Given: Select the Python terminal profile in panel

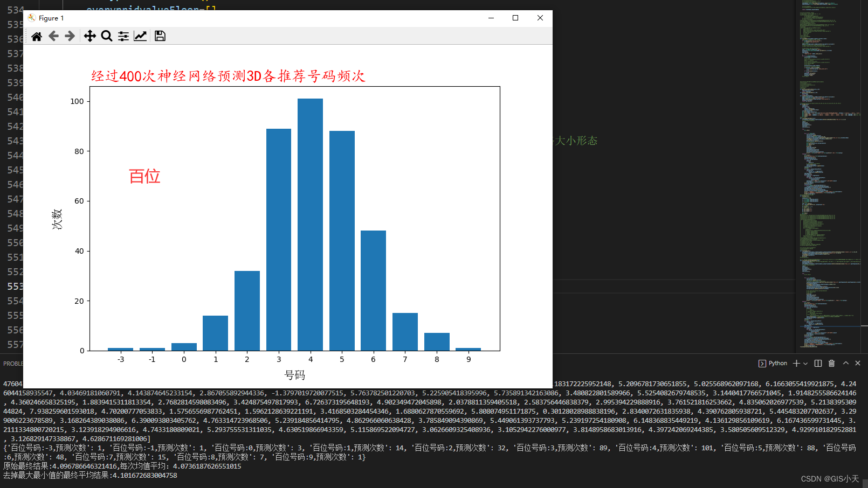Looking at the screenshot, I should [773, 364].
